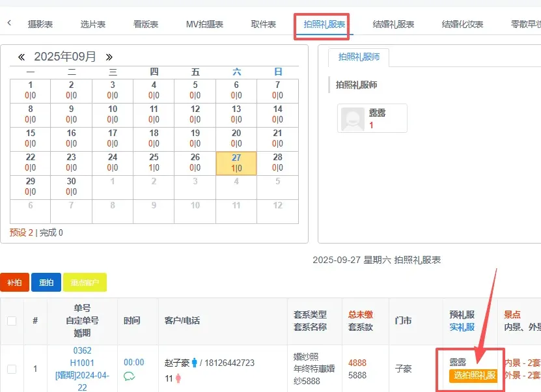Go to previous month in calendar
Image resolution: width=541 pixels, height=392 pixels.
click(x=21, y=57)
